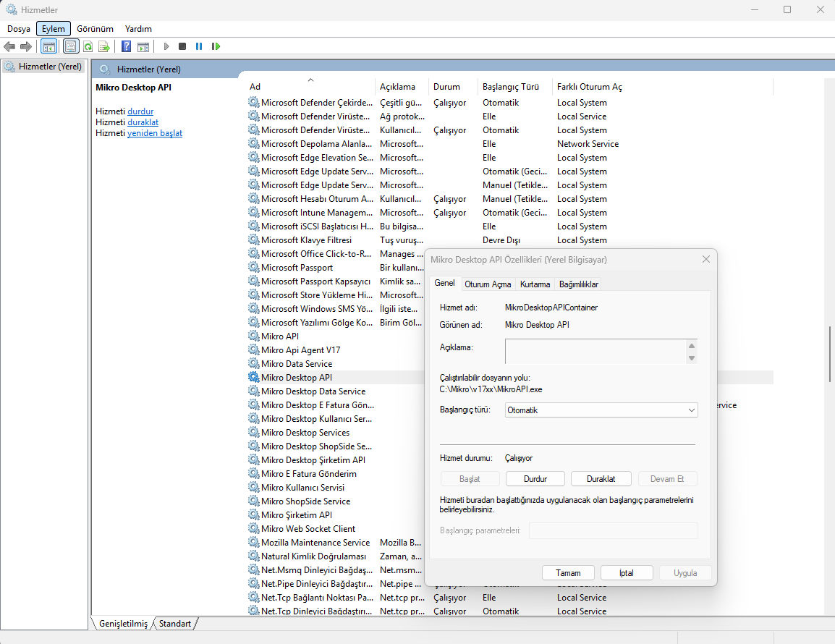Sort by the Başlangıç Türü column header

coord(515,87)
